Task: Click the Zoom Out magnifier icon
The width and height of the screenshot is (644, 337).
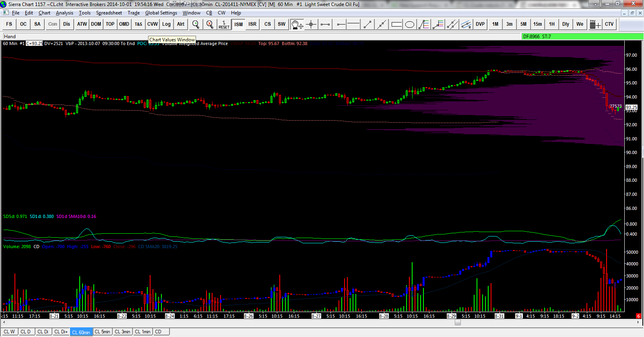Action: 210,24
